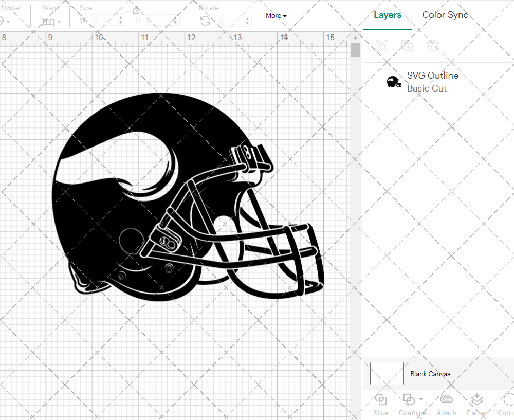Viewport: 514px width, 420px height.
Task: Select the SVG Outline layer thumbnail
Action: point(394,82)
